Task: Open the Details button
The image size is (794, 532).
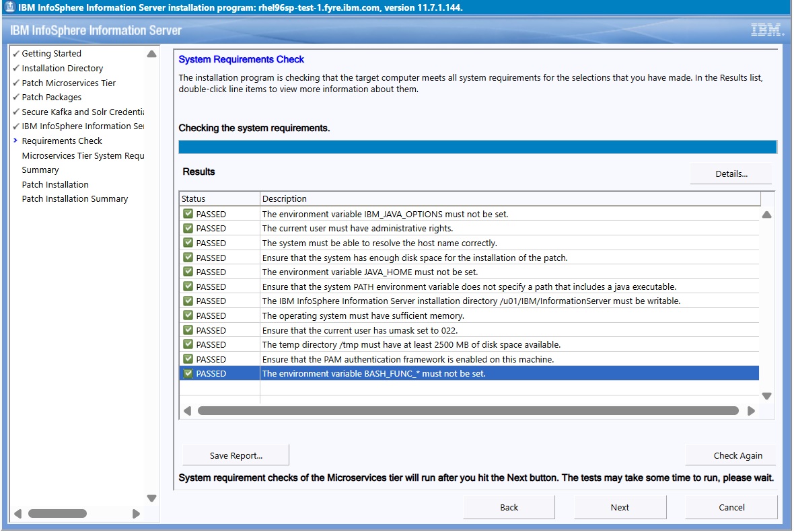Action: [731, 174]
